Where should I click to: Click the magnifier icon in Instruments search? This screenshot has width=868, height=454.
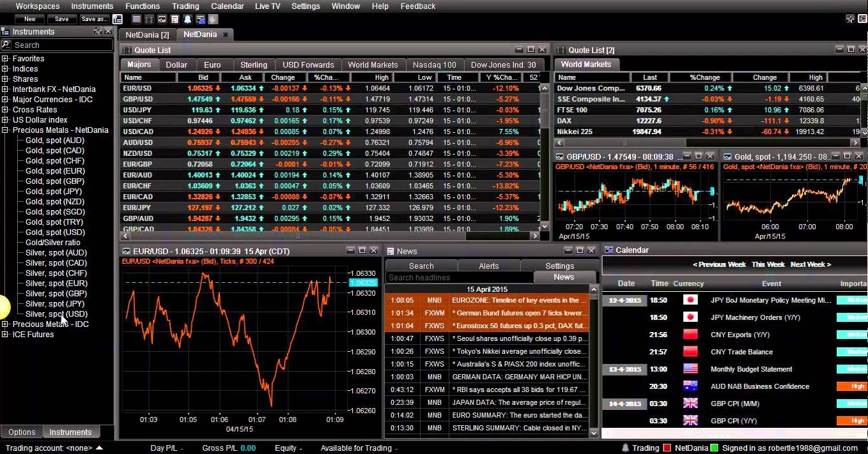coord(6,45)
